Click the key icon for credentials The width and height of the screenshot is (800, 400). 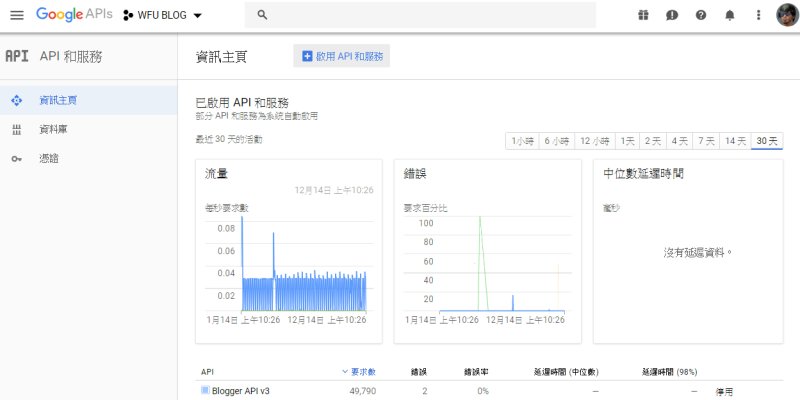pyautogui.click(x=16, y=159)
